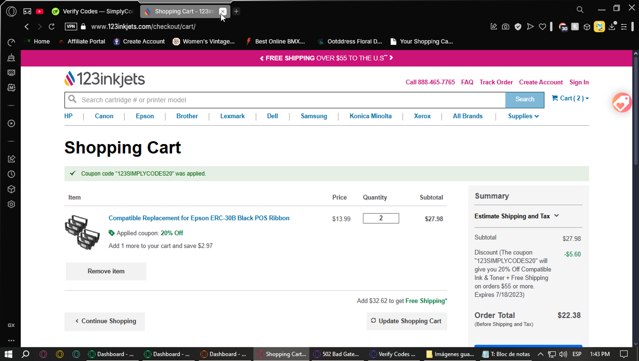Reload the current page
This screenshot has width=639, height=361.
tap(51, 26)
